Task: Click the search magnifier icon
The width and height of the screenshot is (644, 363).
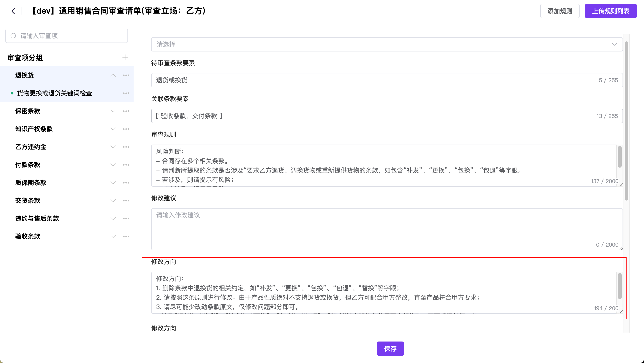Action: [x=13, y=36]
